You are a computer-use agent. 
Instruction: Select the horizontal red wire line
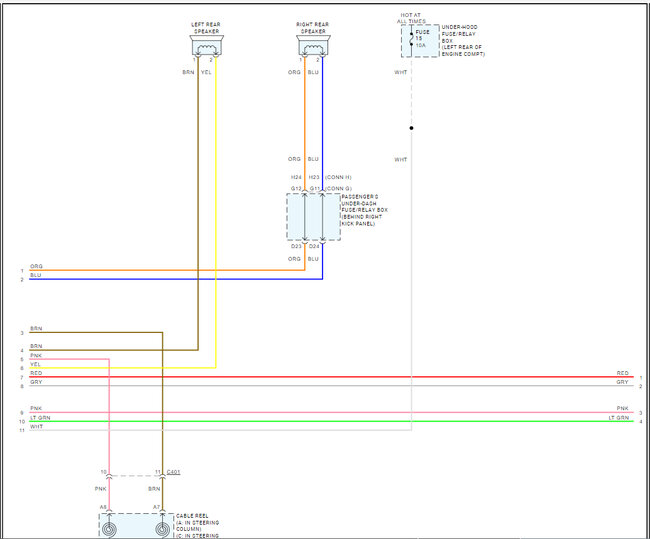tap(331, 377)
